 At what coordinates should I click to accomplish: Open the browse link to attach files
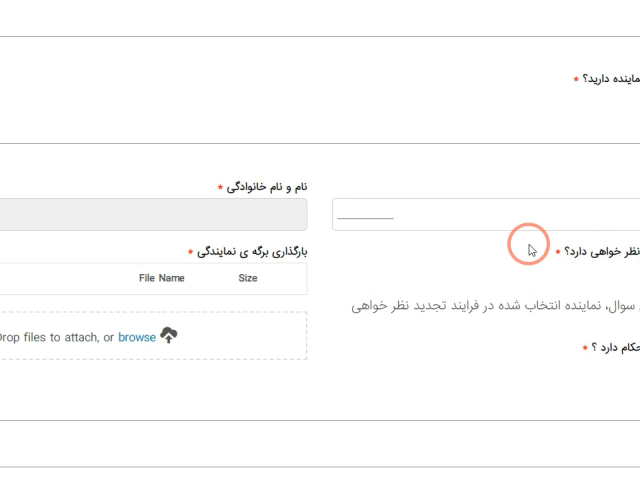[x=137, y=337]
